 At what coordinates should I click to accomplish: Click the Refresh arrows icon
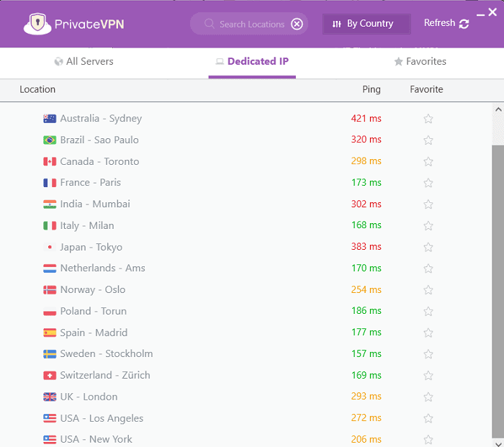[x=464, y=24]
